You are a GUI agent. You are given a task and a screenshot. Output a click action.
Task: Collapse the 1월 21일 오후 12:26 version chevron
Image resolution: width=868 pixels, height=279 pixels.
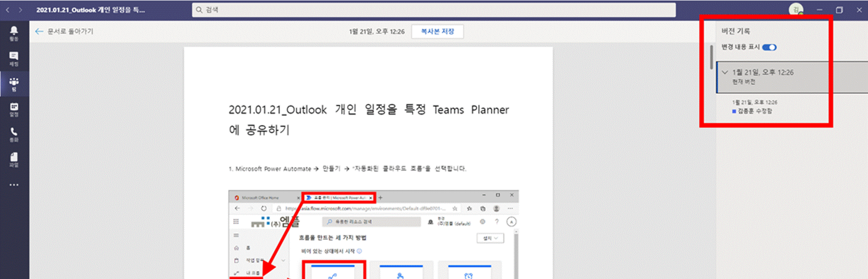coord(725,72)
